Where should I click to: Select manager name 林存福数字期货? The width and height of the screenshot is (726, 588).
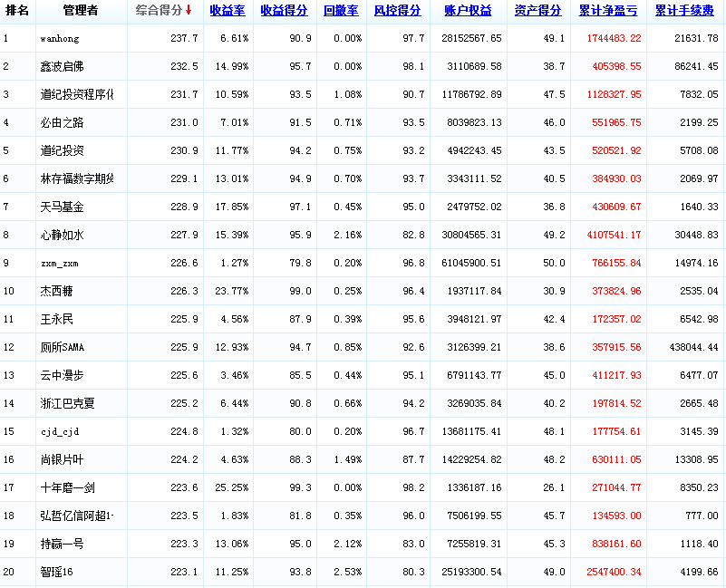click(77, 178)
